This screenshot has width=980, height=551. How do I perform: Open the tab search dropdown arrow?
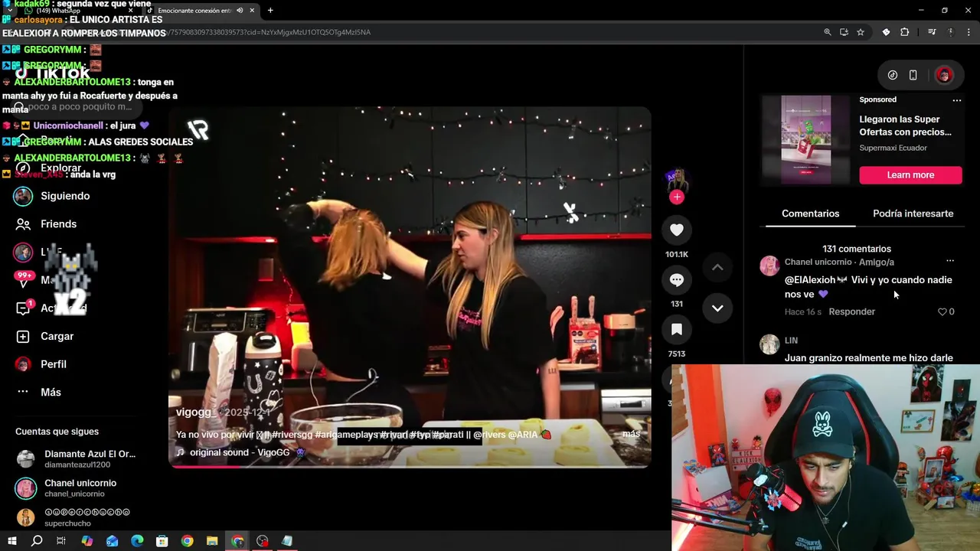coord(10,10)
